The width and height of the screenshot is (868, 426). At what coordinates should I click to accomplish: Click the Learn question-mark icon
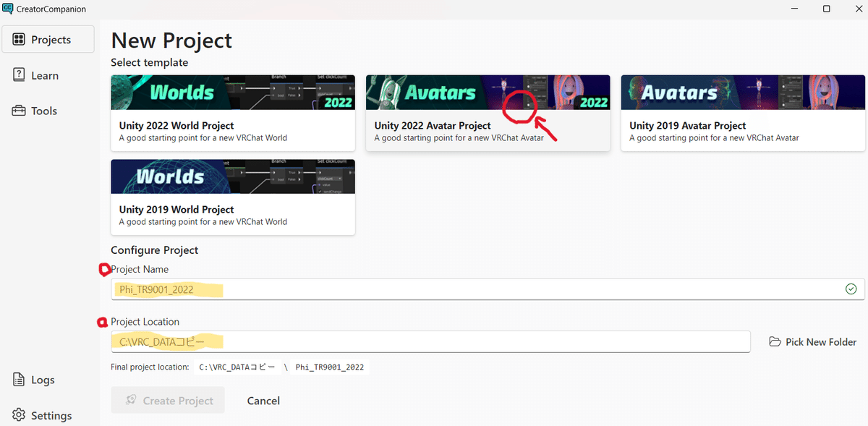click(x=19, y=74)
